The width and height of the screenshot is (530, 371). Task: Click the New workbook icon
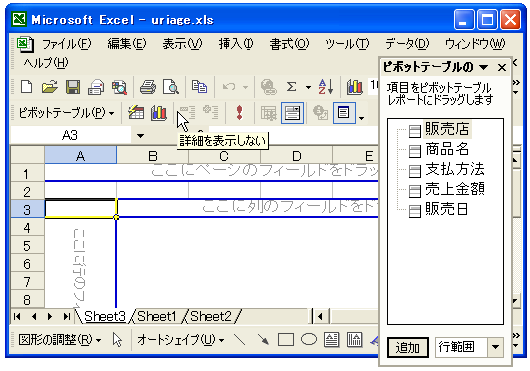tap(27, 87)
